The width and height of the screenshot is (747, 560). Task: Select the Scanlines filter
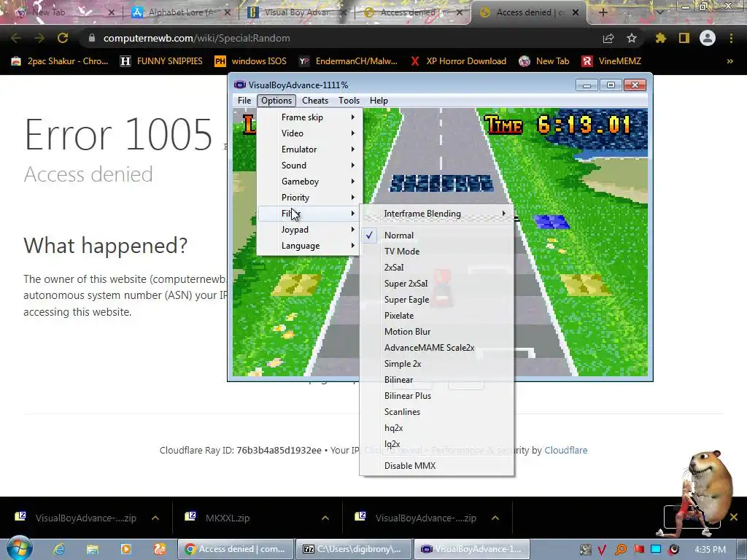436,412
